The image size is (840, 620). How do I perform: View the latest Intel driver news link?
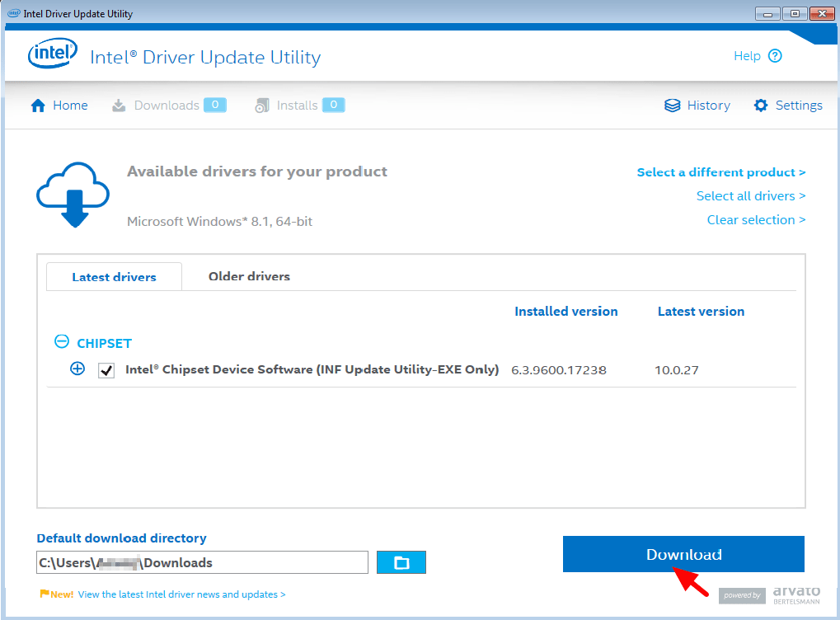coord(181,594)
